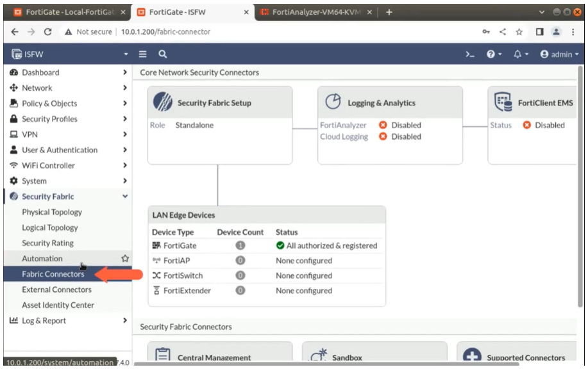588x374 pixels.
Task: Go back with the browser arrow
Action: pyautogui.click(x=15, y=32)
